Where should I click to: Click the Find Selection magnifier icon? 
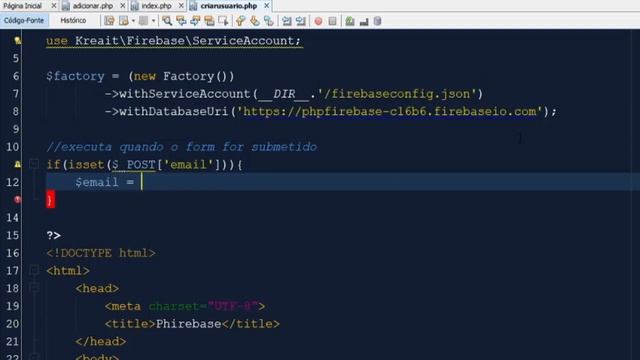pos(167,21)
